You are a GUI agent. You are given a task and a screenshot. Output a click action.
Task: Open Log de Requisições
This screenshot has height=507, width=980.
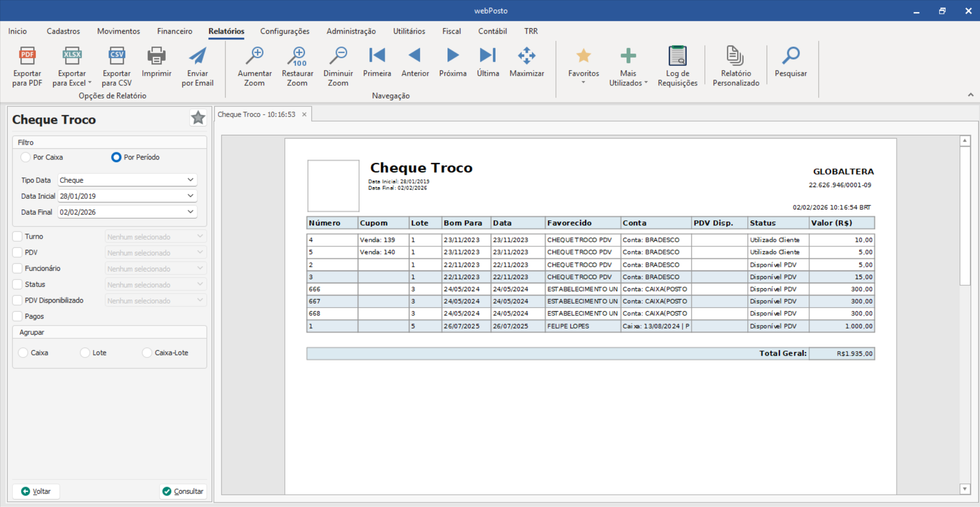click(x=677, y=56)
